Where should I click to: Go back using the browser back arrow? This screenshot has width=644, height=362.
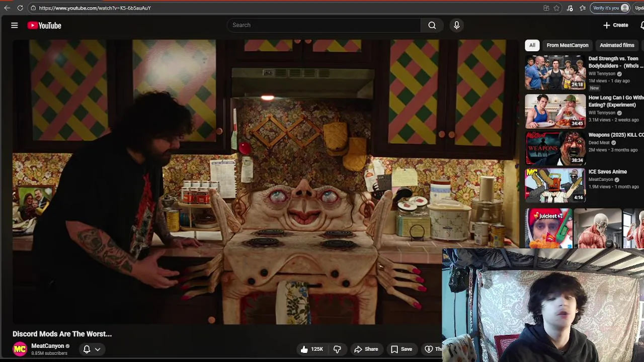click(7, 8)
